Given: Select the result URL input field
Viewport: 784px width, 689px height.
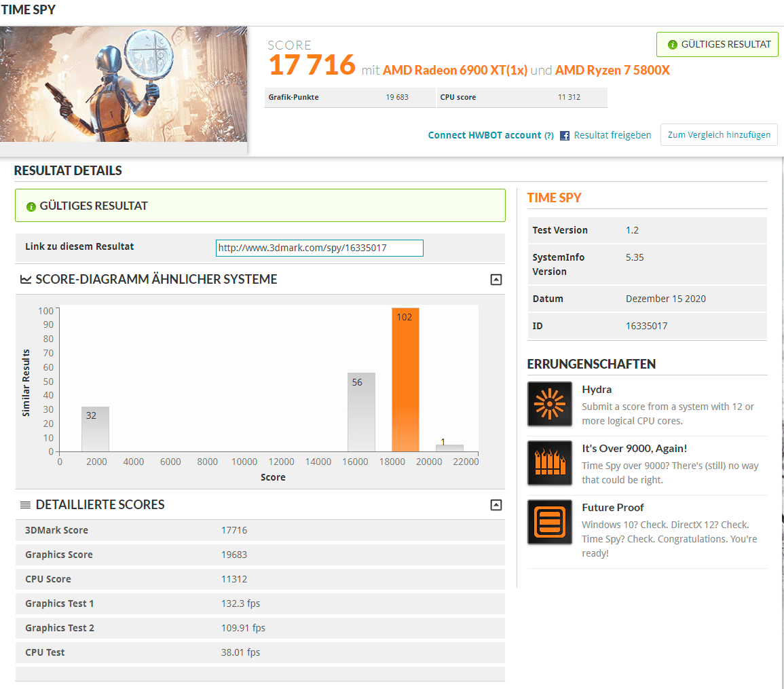Looking at the screenshot, I should pos(320,248).
